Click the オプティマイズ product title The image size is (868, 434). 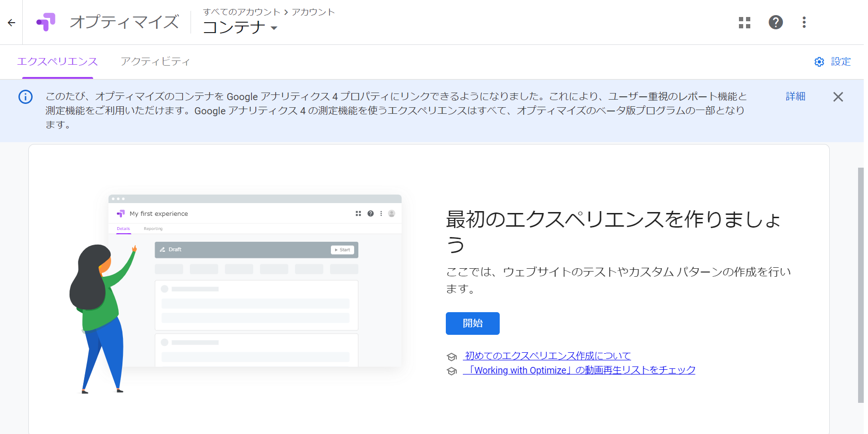click(x=124, y=22)
